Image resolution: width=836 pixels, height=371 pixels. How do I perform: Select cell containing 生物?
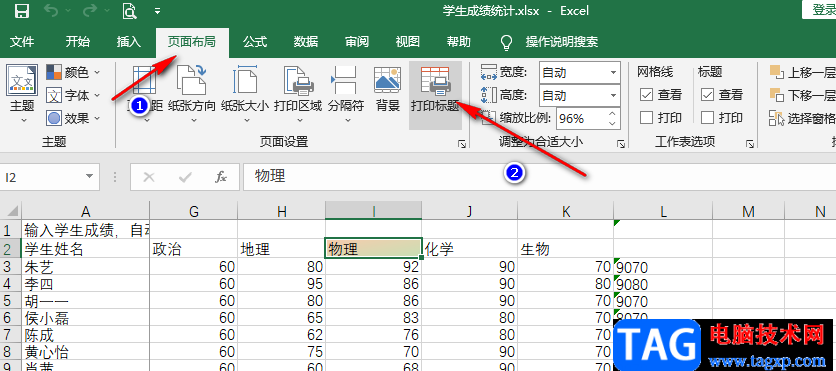tap(566, 248)
